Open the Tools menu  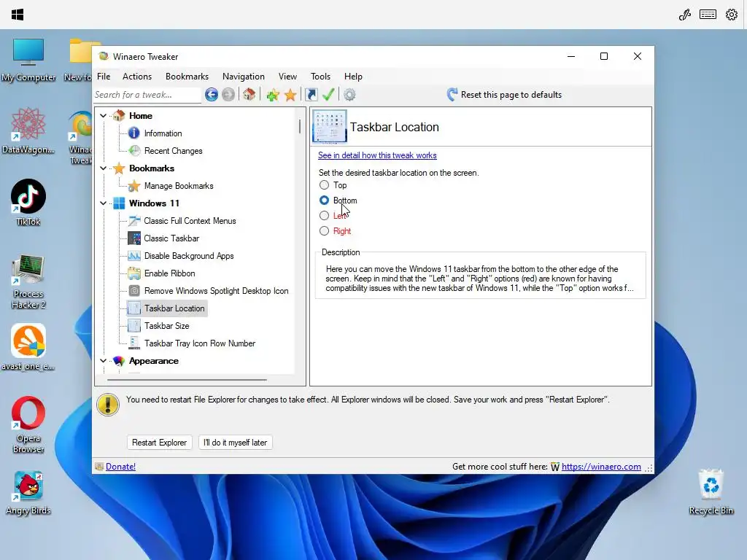320,77
